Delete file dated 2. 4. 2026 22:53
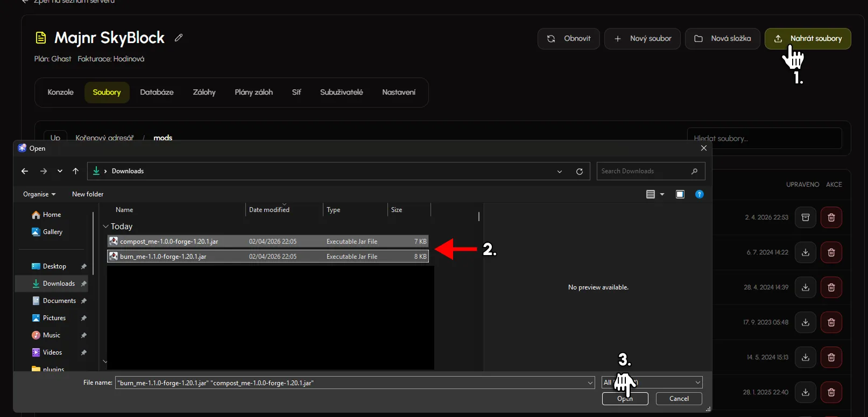868x417 pixels. pos(831,217)
